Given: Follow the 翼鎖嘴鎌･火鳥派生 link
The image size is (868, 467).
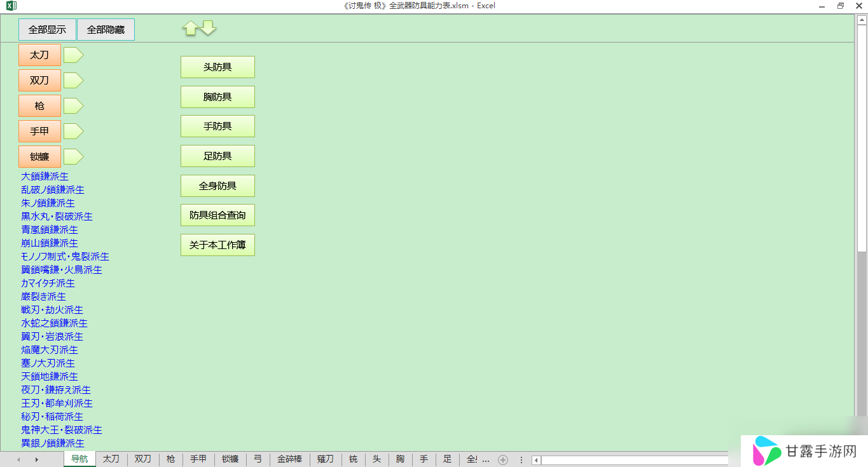Looking at the screenshot, I should pyautogui.click(x=62, y=269).
